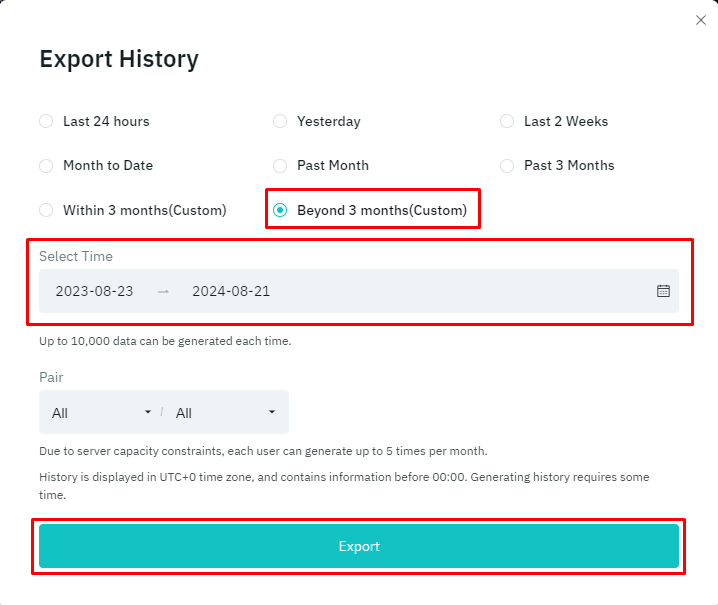Open the second Pair dropdown
The width and height of the screenshot is (718, 605).
pyautogui.click(x=225, y=412)
